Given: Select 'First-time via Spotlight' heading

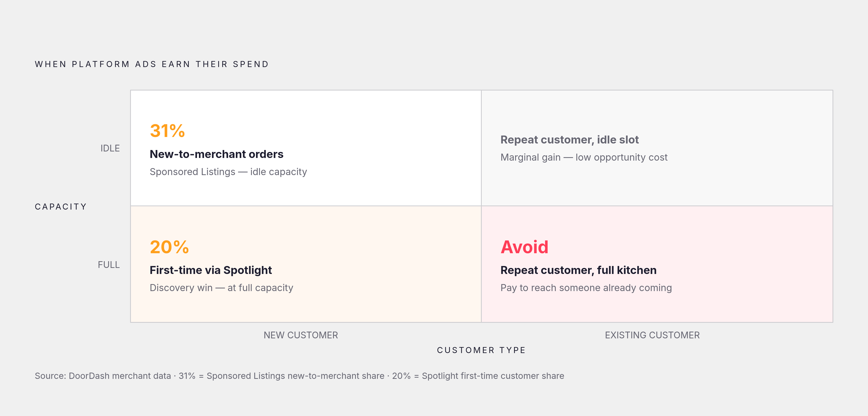Looking at the screenshot, I should [210, 270].
